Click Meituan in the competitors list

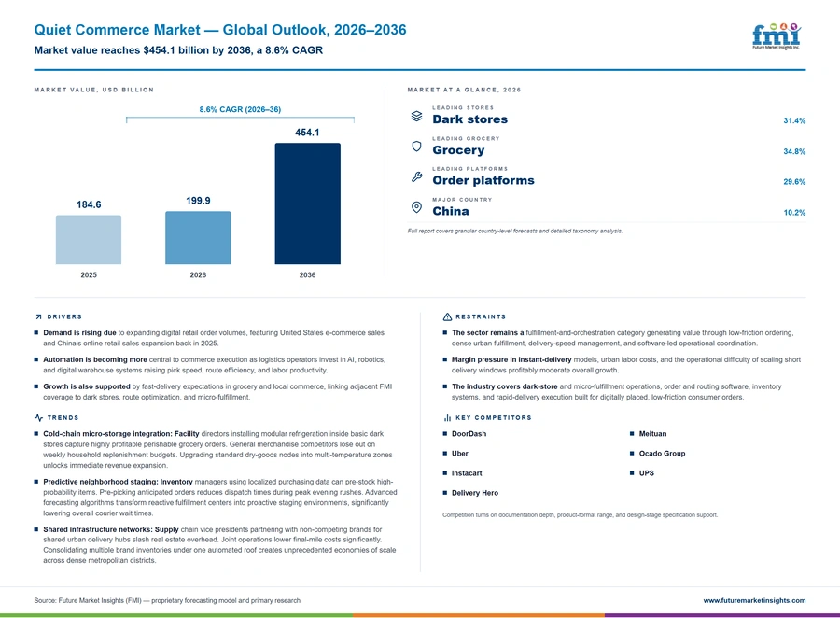652,433
